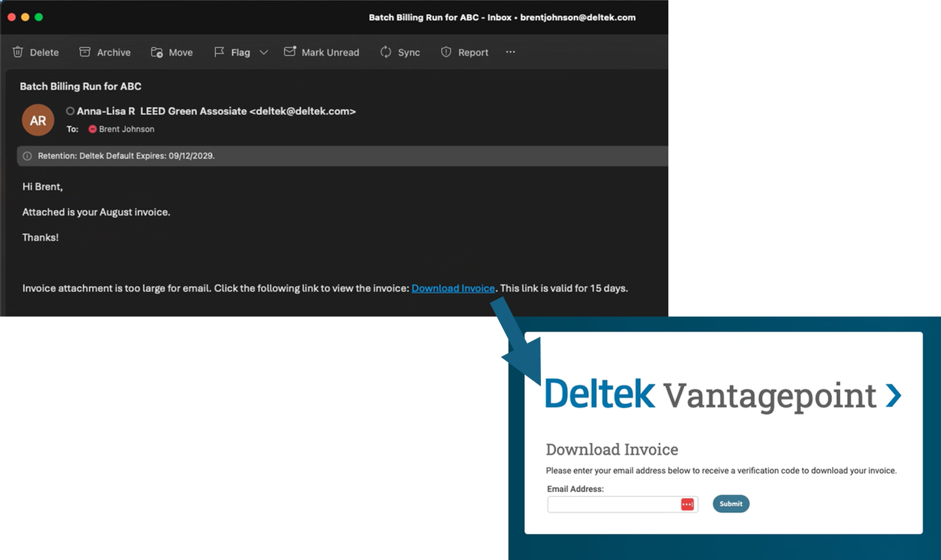The height and width of the screenshot is (560, 941).
Task: Click the retention info icon
Action: point(27,156)
